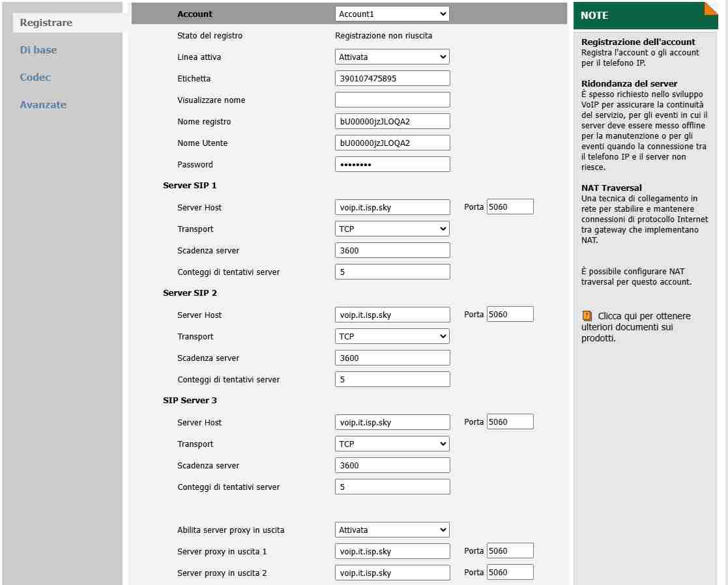
Task: Click the Porta field for Server SIP 2
Action: [510, 314]
